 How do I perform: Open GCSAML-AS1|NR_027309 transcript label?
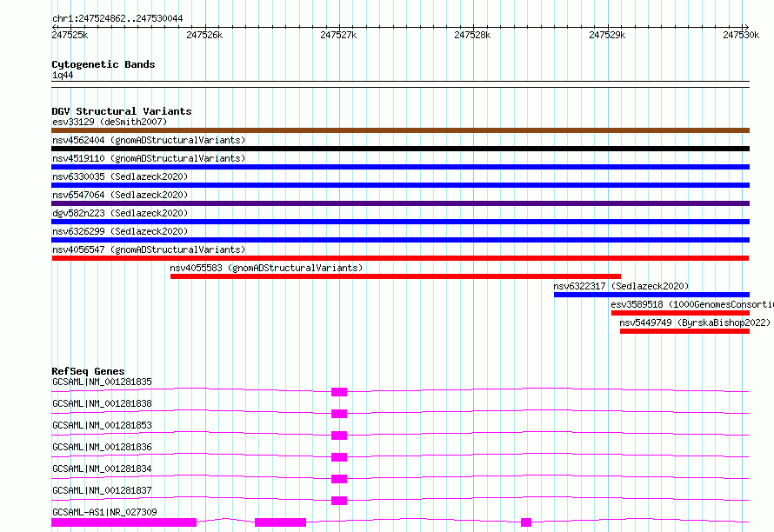104,512
